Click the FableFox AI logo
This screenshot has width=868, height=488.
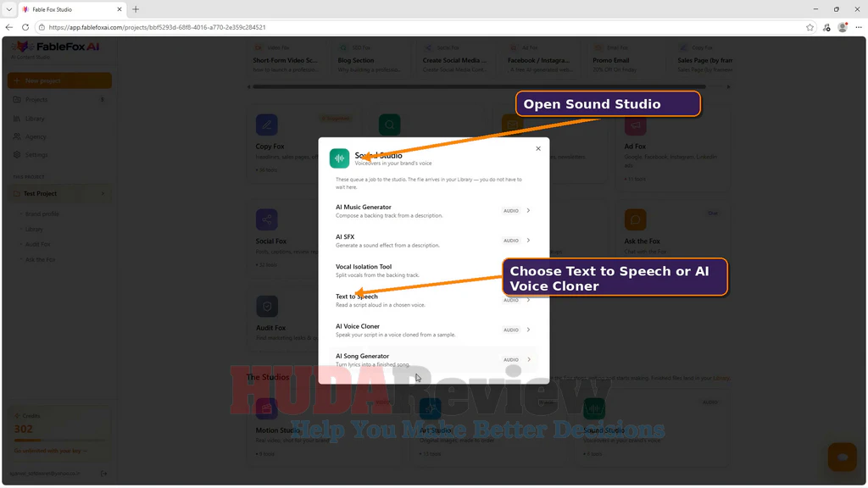(55, 47)
